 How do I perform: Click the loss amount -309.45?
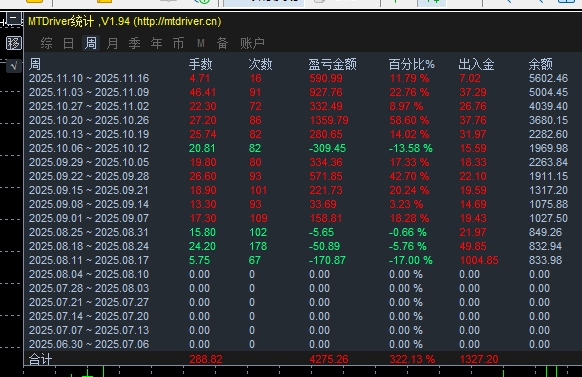(x=327, y=148)
